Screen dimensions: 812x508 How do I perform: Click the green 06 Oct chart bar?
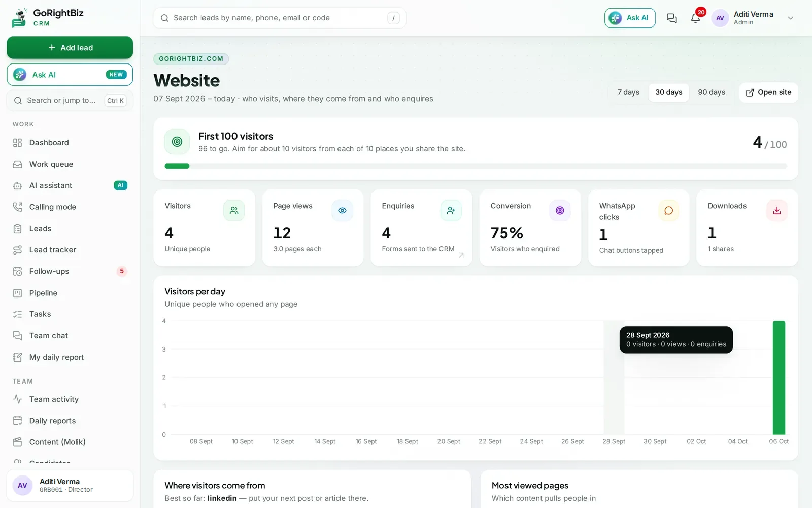779,377
